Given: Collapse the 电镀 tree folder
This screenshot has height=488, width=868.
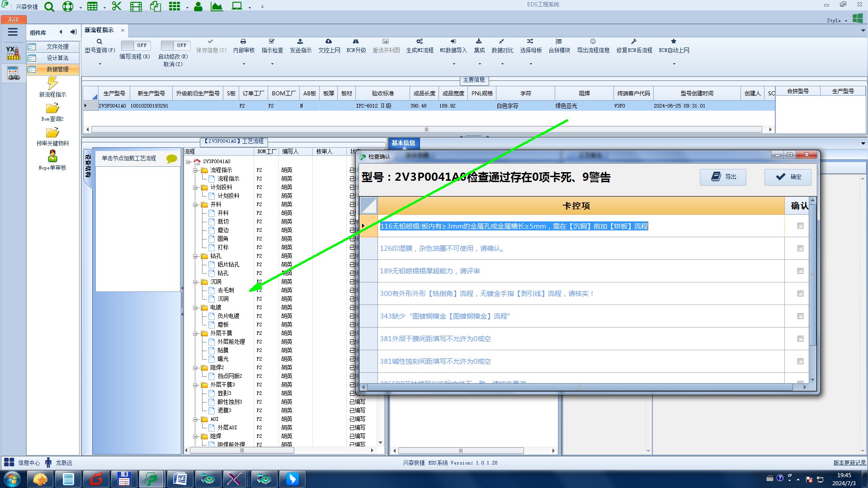Looking at the screenshot, I should pos(196,308).
